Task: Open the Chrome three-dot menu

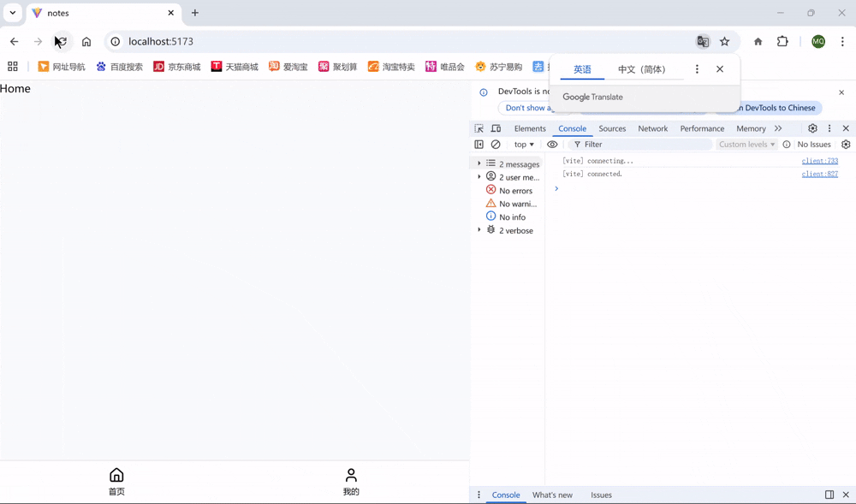Action: [x=842, y=41]
